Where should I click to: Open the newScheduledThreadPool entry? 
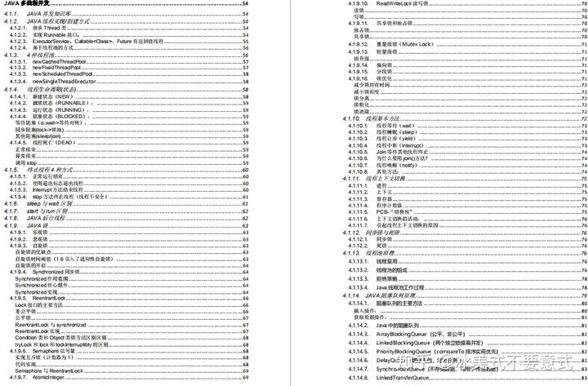(x=129, y=73)
